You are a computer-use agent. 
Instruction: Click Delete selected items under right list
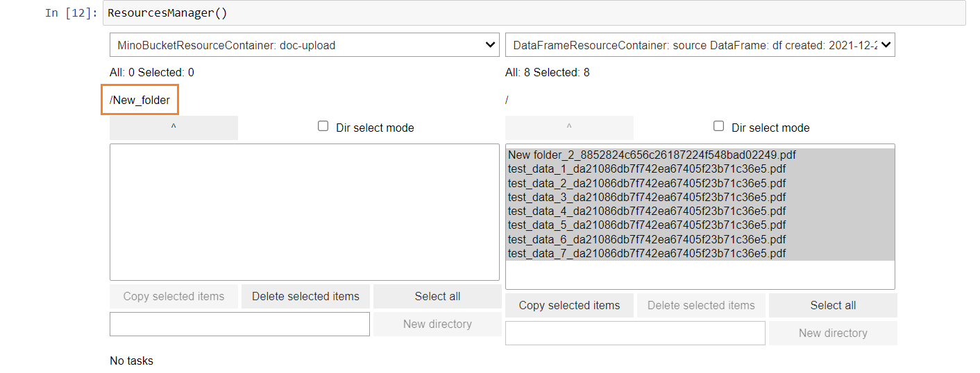coord(701,305)
